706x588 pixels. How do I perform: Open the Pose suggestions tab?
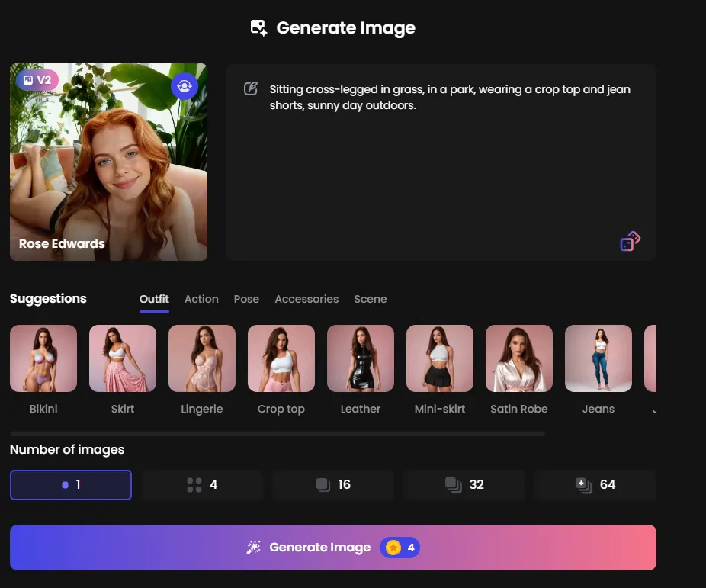pos(246,299)
